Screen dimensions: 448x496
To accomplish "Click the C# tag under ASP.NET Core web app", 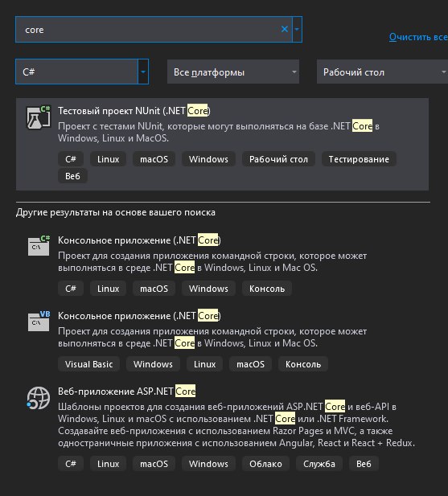I will click(x=71, y=464).
